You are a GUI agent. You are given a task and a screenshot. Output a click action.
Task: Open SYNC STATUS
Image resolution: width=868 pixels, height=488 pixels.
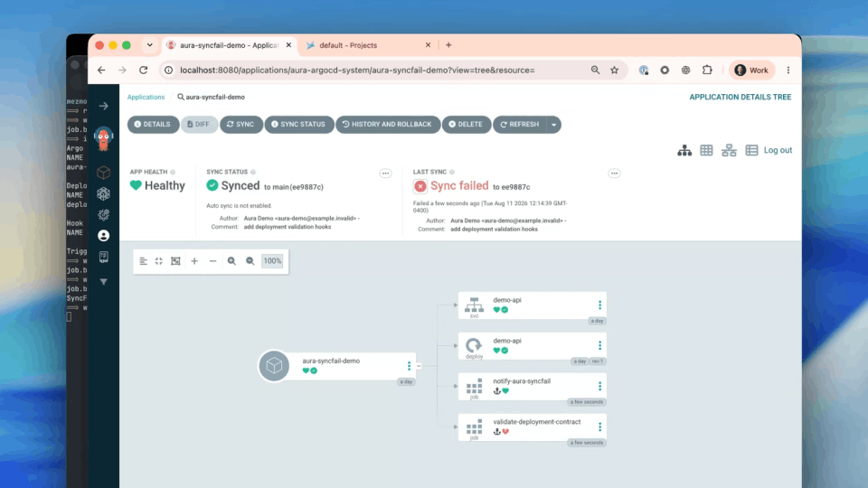point(299,125)
